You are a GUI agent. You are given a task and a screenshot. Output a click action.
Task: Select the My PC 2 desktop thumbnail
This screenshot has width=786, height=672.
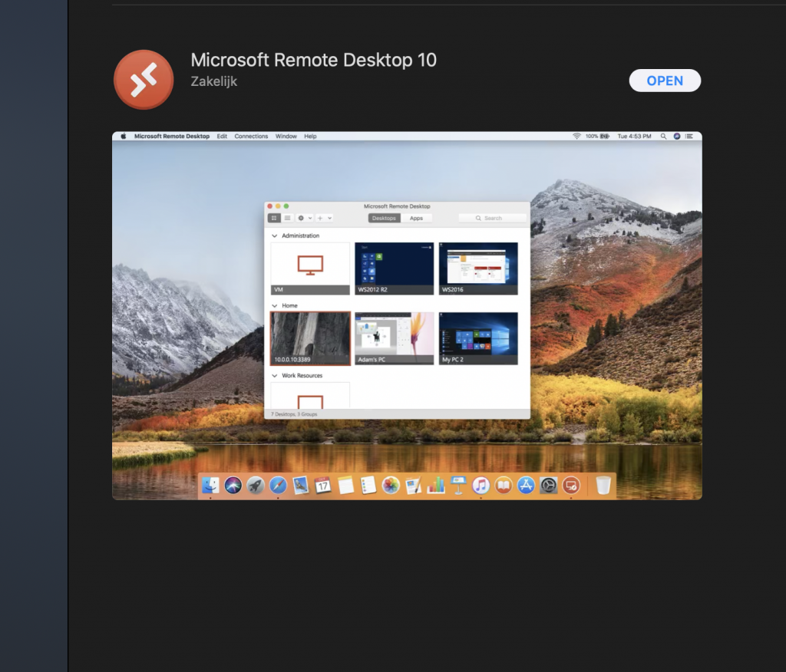pyautogui.click(x=478, y=338)
